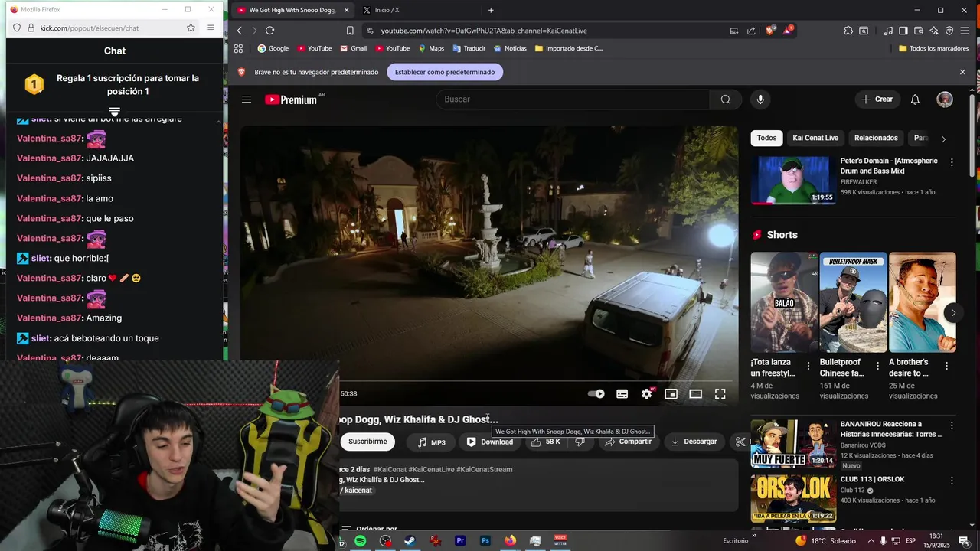Screen dimensions: 980x551
Task: Show more filter chips with right chevron
Action: (943, 139)
